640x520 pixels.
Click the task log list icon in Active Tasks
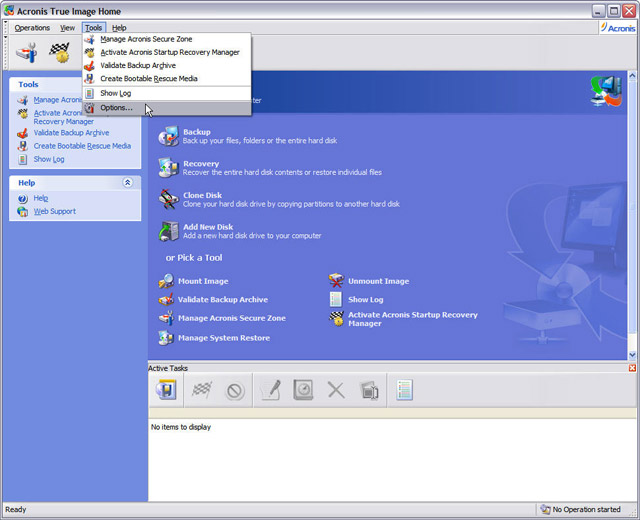pyautogui.click(x=404, y=390)
